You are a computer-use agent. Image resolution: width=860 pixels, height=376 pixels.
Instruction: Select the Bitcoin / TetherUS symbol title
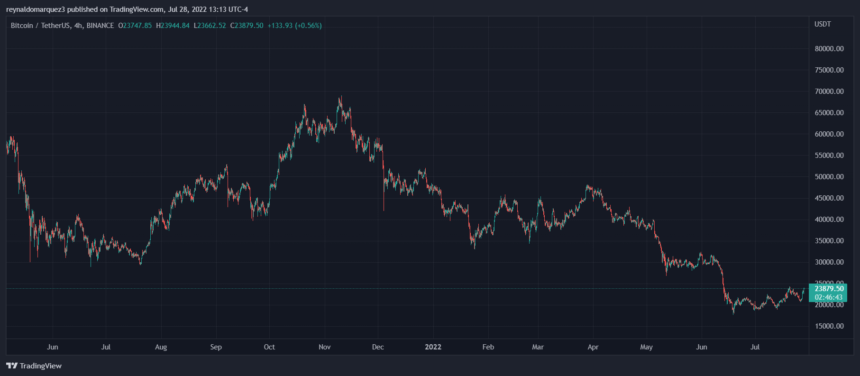click(x=40, y=25)
